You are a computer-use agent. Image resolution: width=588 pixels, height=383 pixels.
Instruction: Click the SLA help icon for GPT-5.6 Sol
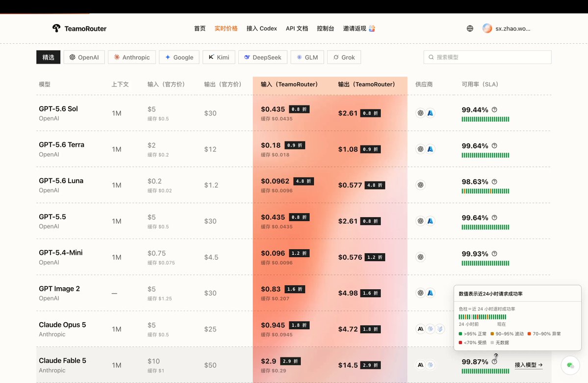[494, 109]
